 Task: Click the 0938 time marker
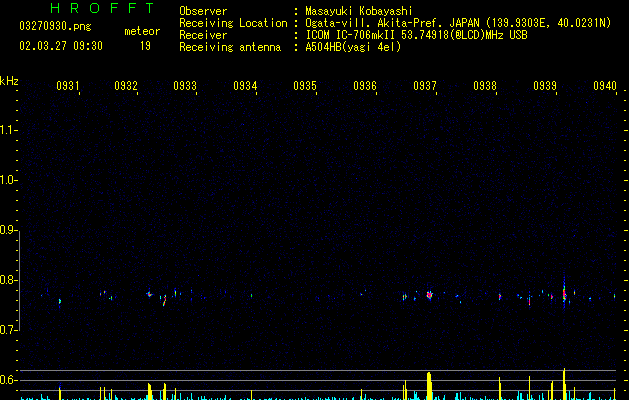click(485, 86)
